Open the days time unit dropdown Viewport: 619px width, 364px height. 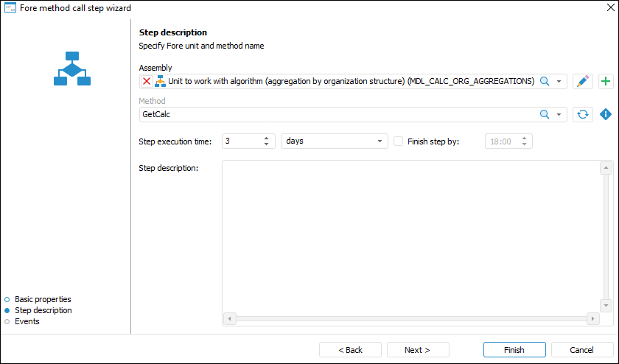click(x=380, y=141)
